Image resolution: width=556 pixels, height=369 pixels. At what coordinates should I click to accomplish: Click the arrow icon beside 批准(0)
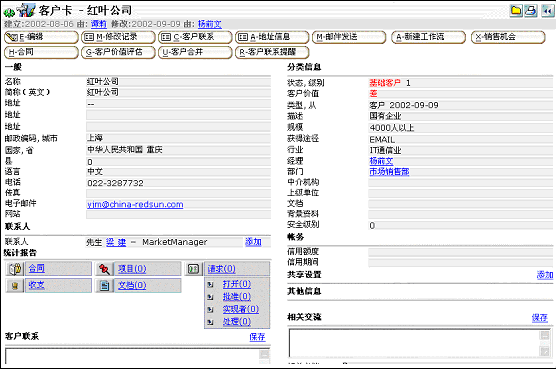210,297
